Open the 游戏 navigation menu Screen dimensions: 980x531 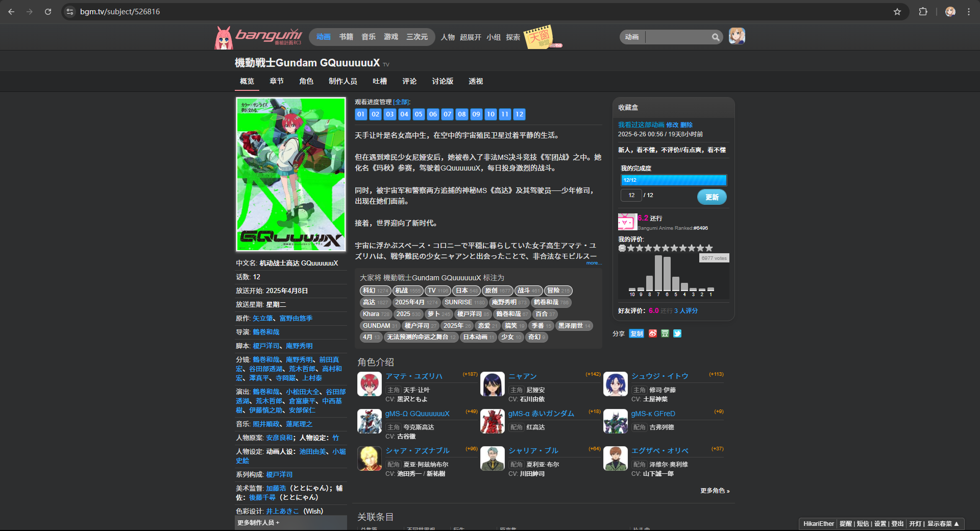click(391, 37)
